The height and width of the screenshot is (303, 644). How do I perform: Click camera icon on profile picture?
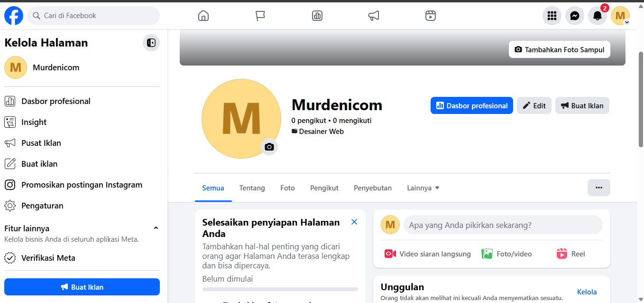[x=269, y=147]
